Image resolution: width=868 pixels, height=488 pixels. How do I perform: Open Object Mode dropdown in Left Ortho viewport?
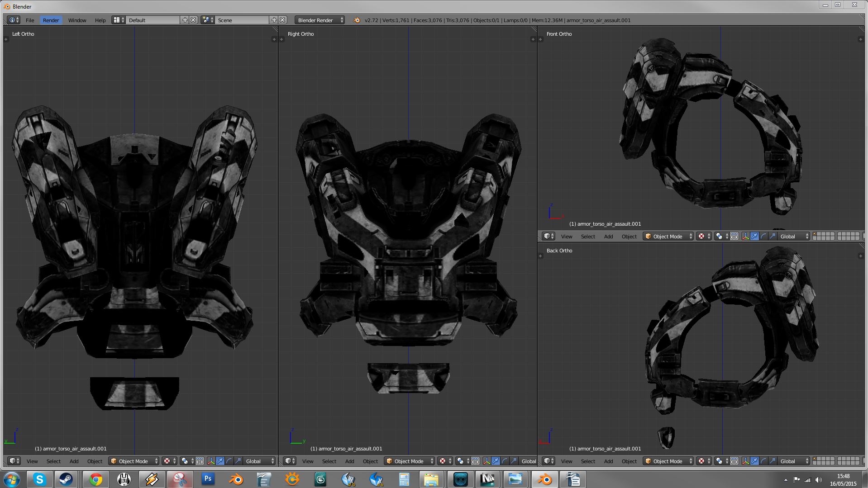coord(134,461)
